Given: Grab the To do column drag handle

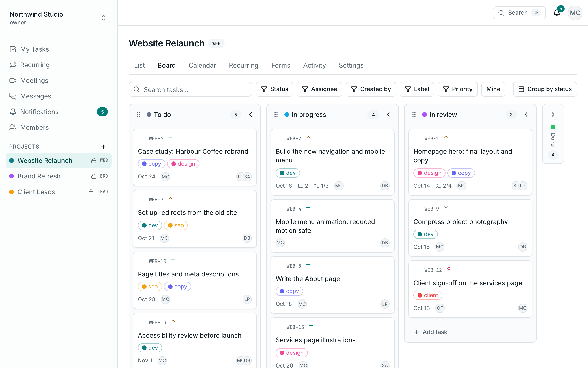Looking at the screenshot, I should click(x=138, y=115).
